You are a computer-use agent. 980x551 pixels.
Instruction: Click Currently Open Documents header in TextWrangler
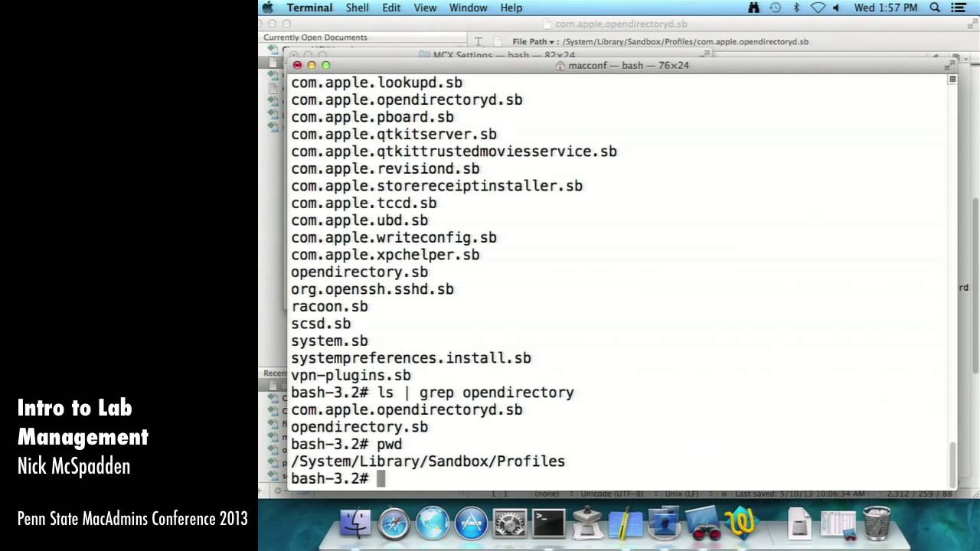pos(315,37)
